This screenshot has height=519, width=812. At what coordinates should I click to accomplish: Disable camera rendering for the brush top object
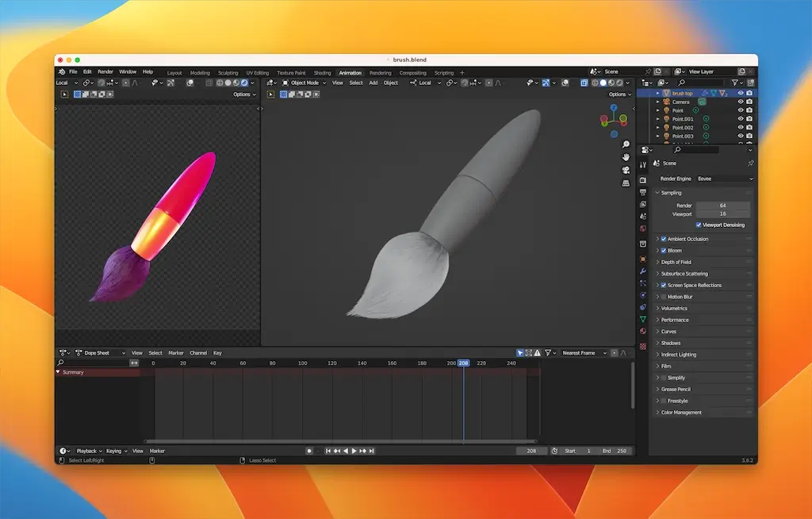(x=749, y=92)
